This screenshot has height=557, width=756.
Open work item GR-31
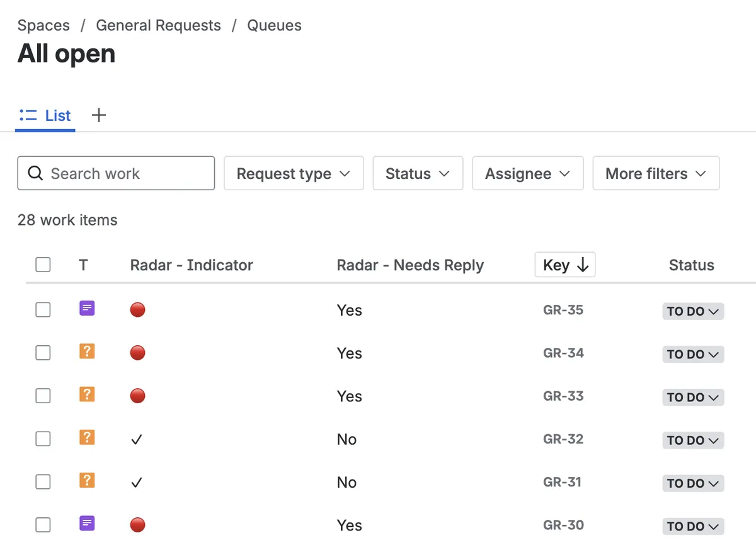[x=562, y=482]
